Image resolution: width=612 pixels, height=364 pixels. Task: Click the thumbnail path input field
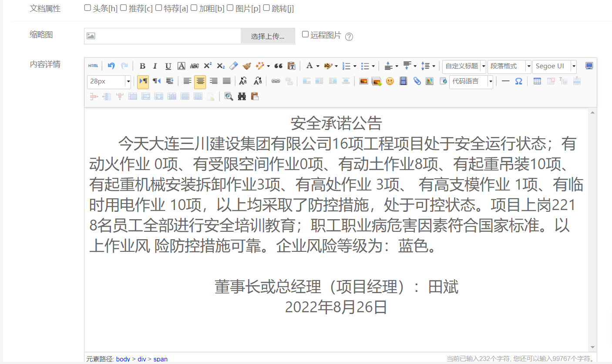coord(162,36)
